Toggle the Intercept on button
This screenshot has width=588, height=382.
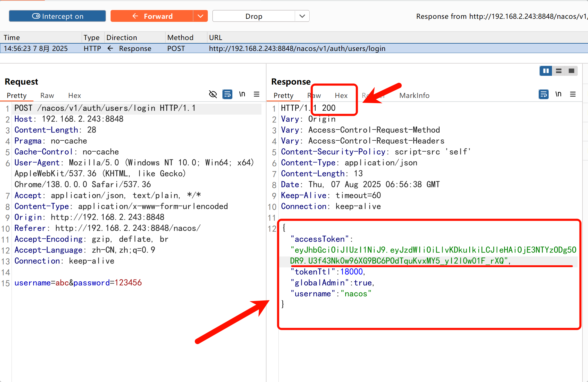pos(58,16)
